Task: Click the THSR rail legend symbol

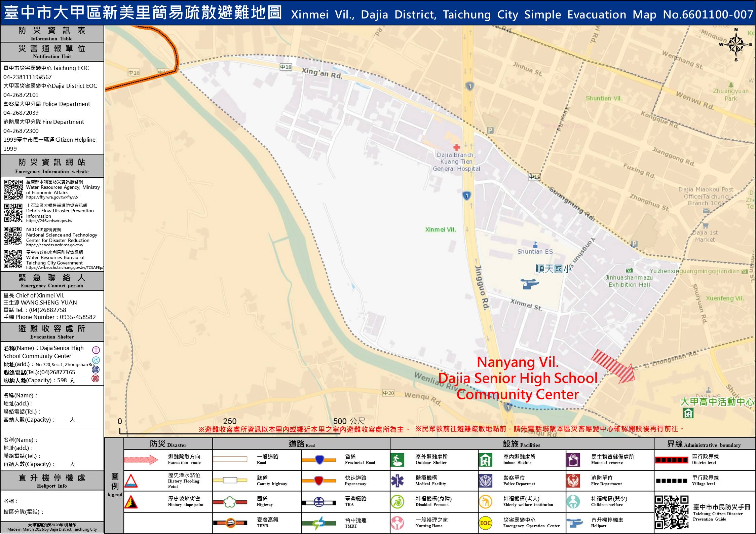Action: (230, 523)
